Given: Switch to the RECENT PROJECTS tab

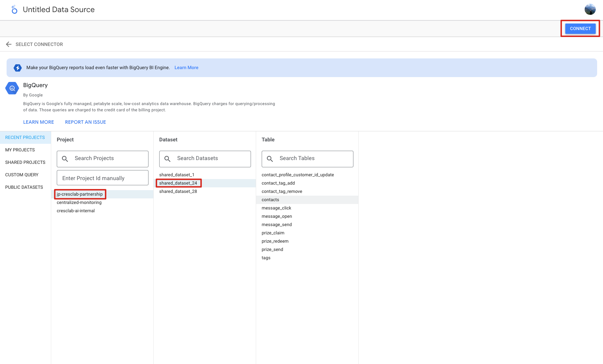Looking at the screenshot, I should (x=25, y=138).
